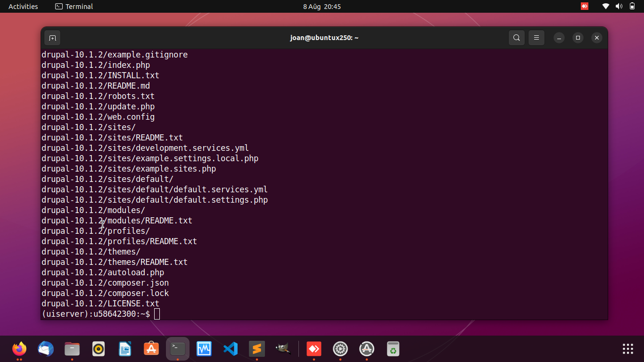Open Ubuntu Software from the dock
644x362 pixels.
(151, 349)
